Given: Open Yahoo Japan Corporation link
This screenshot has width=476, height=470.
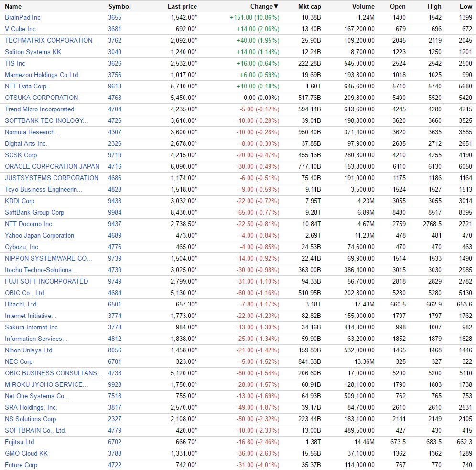Looking at the screenshot, I should pos(39,236).
